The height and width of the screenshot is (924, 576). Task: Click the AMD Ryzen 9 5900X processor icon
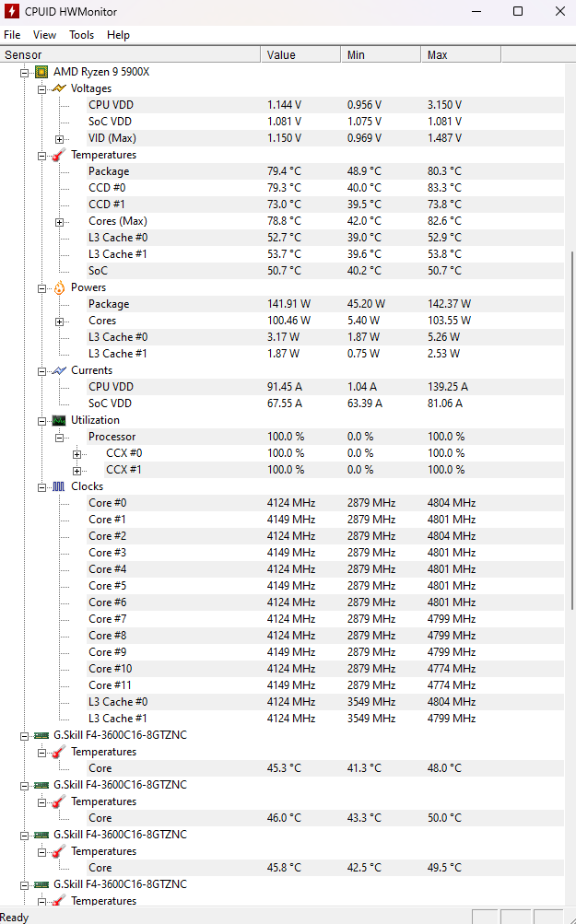[41, 72]
